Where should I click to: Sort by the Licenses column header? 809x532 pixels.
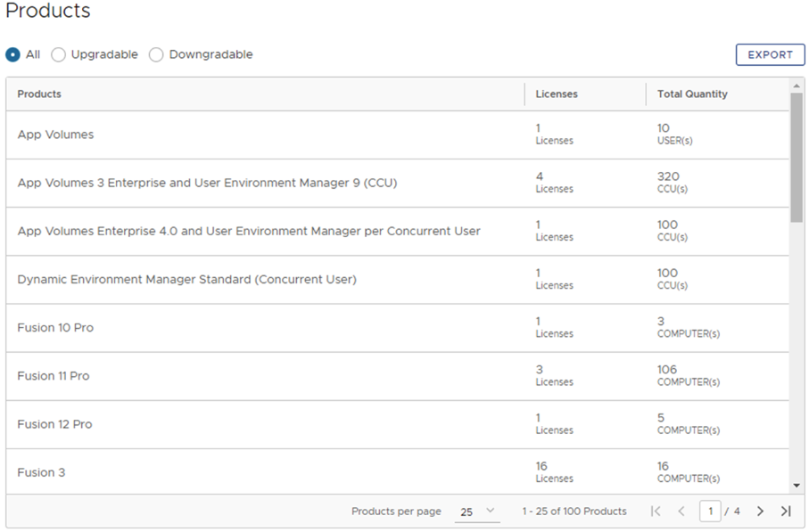tap(557, 94)
